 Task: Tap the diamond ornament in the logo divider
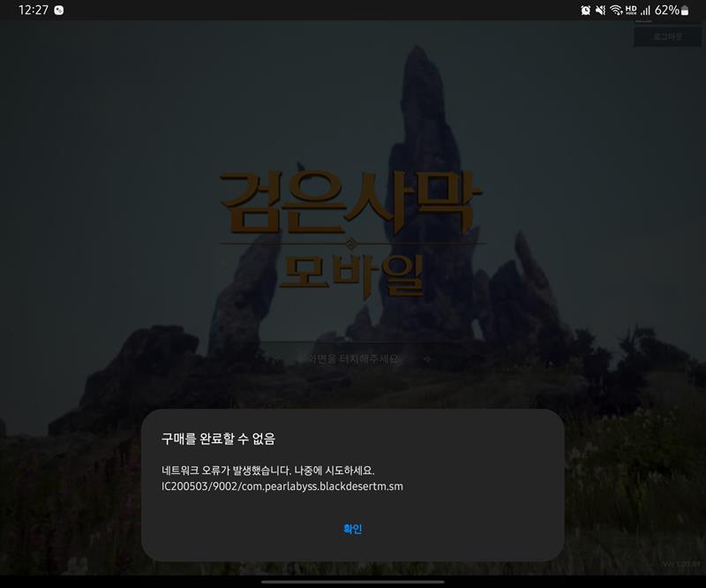point(351,242)
